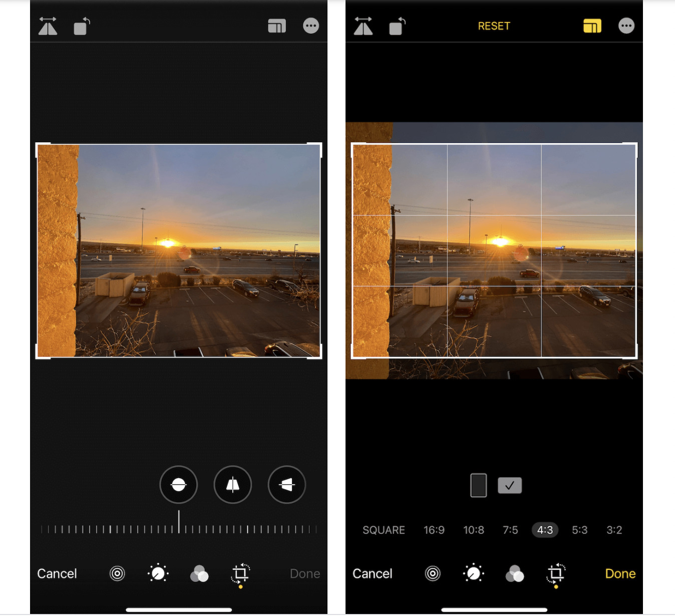Image resolution: width=675 pixels, height=616 pixels.
Task: Tap the yellow Done button
Action: pos(620,573)
